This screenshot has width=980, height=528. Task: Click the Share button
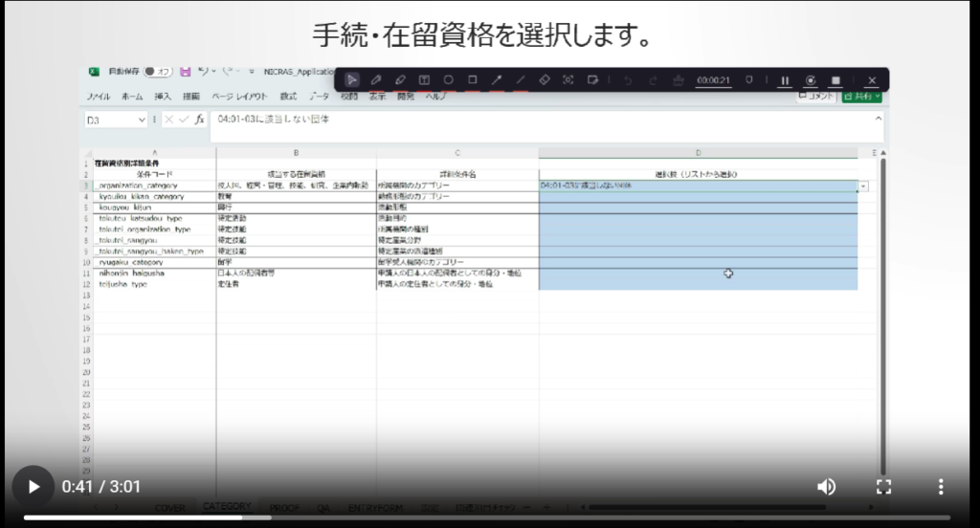(x=862, y=97)
